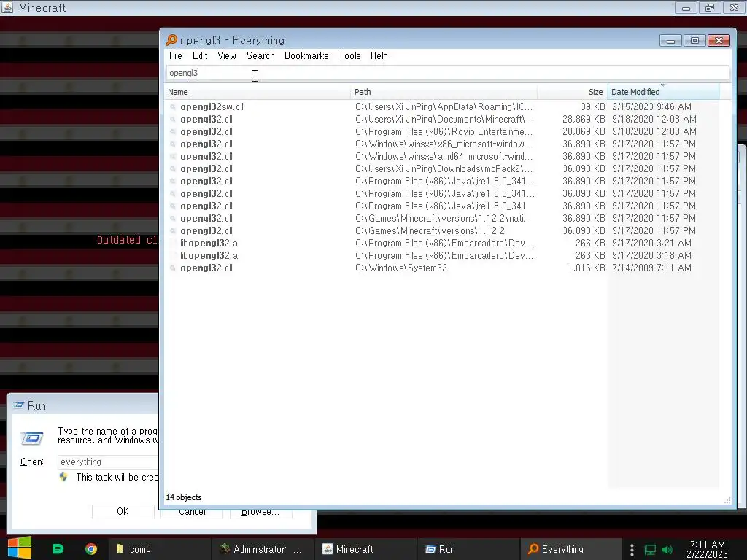The image size is (747, 560).
Task: Open the View menu in Everything
Action: coord(227,55)
